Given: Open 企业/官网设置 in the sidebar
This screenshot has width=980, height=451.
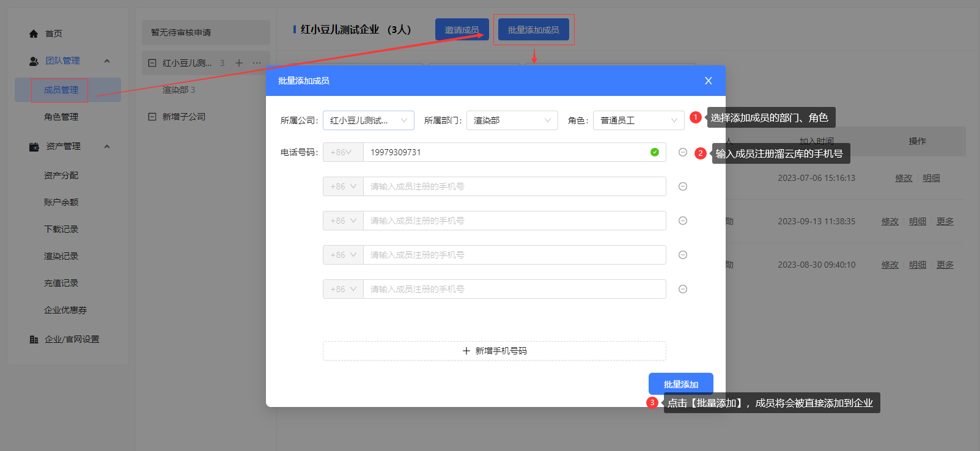Looking at the screenshot, I should coord(72,339).
